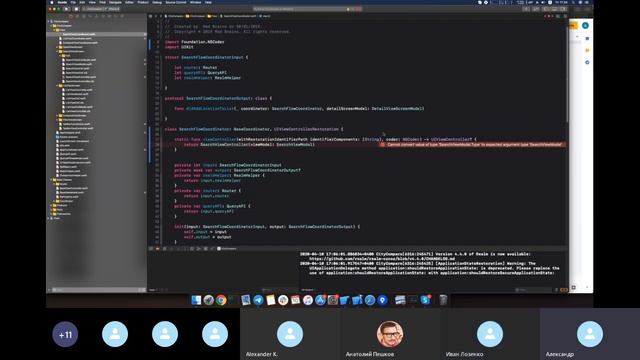Show the Test navigator tab
Image resolution: width=640 pixels, height=360 pixels.
[x=103, y=16]
